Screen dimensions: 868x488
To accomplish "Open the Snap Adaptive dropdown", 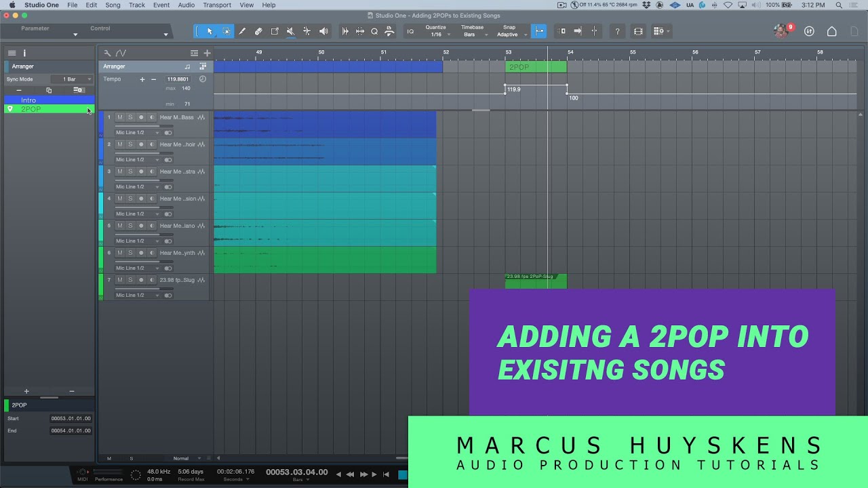I will coord(510,31).
